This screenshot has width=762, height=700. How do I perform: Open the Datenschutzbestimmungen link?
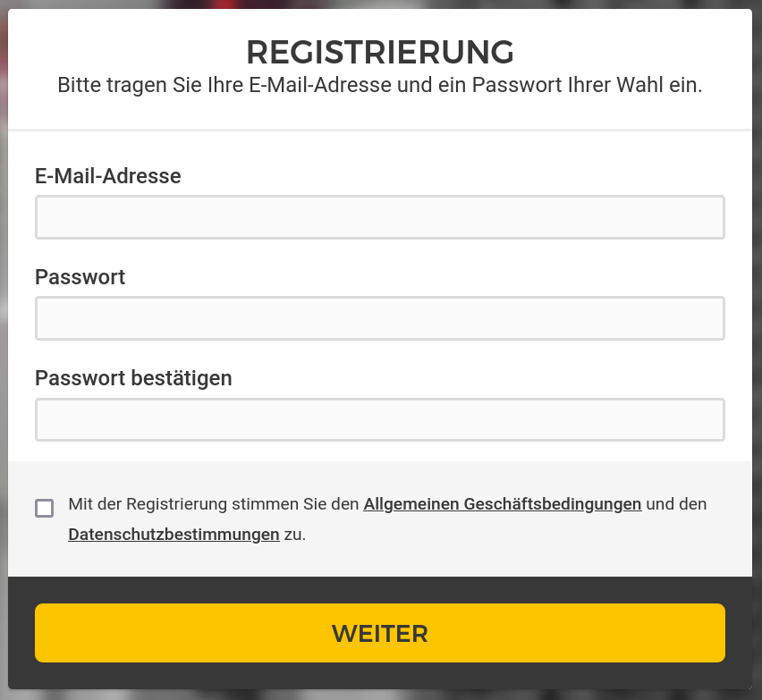click(x=174, y=535)
